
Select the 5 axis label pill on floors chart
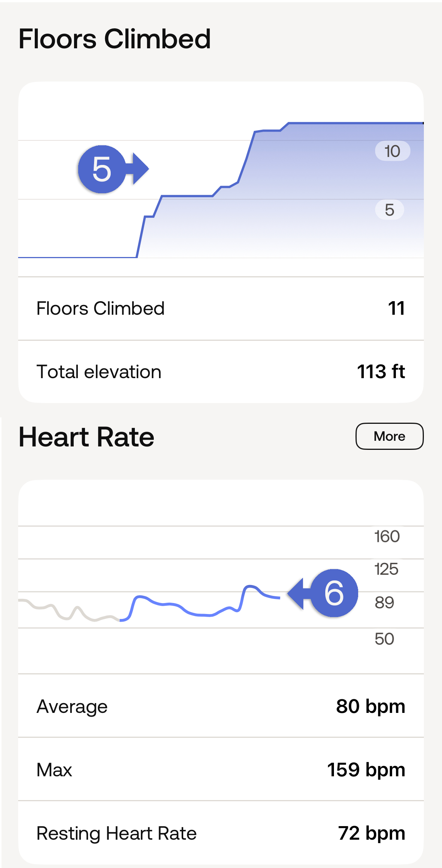[389, 210]
